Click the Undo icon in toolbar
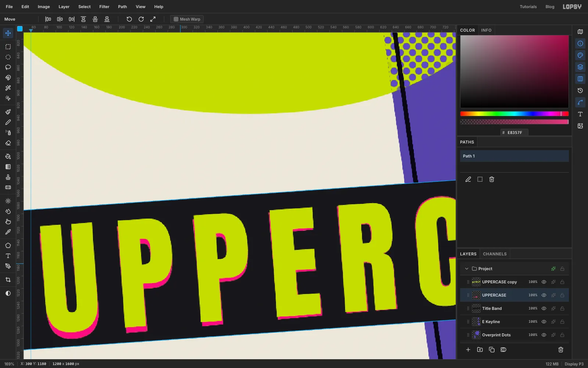 tap(129, 19)
